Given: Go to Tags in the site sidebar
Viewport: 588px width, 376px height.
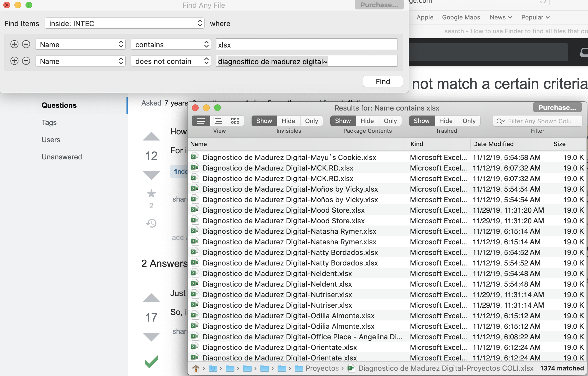Looking at the screenshot, I should tap(49, 122).
